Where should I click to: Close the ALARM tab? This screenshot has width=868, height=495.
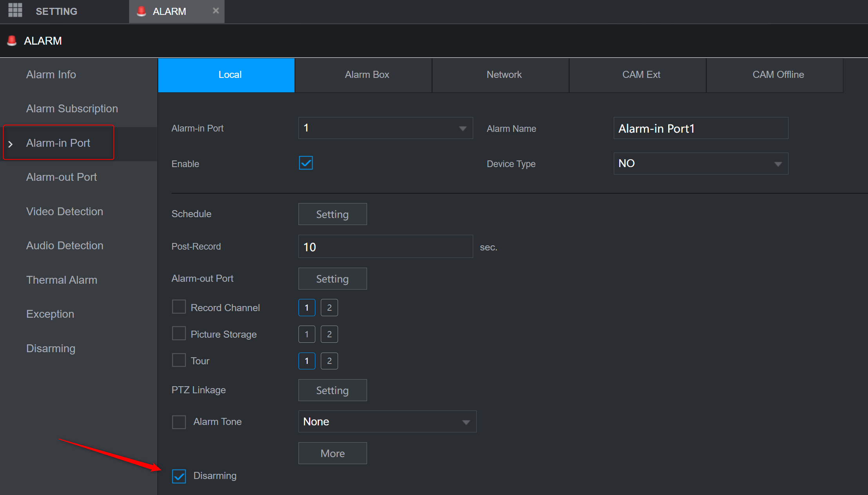(216, 11)
